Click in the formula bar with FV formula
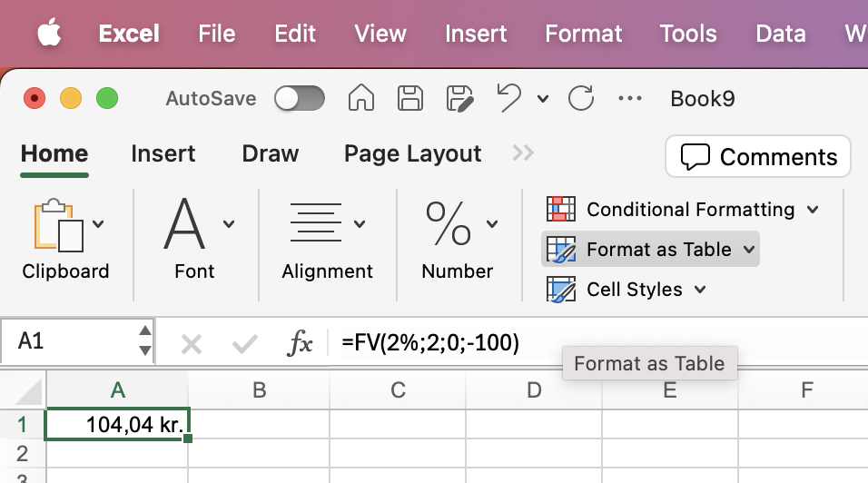 point(597,342)
